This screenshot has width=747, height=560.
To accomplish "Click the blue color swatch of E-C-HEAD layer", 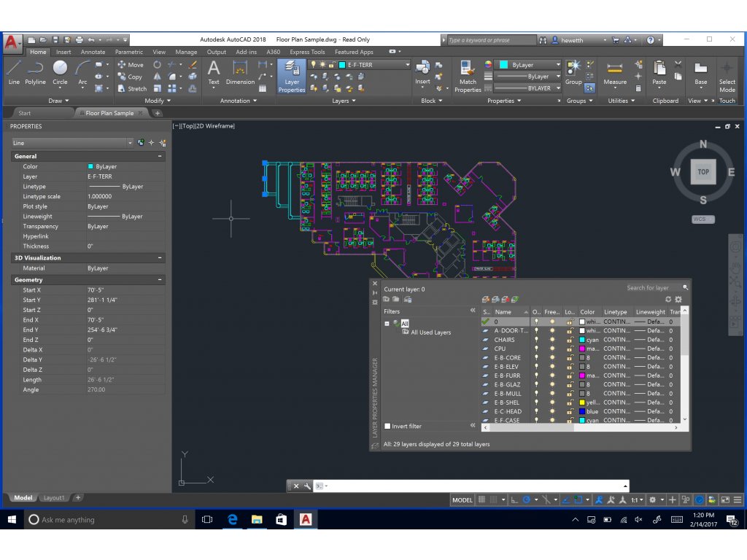I will (581, 412).
